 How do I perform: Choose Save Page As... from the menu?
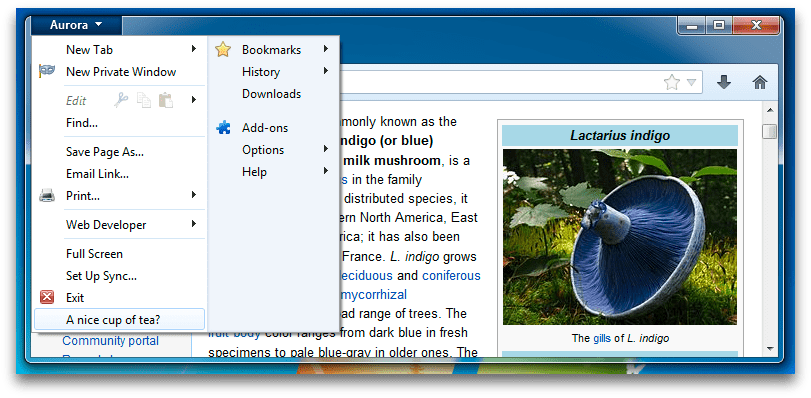(x=119, y=152)
